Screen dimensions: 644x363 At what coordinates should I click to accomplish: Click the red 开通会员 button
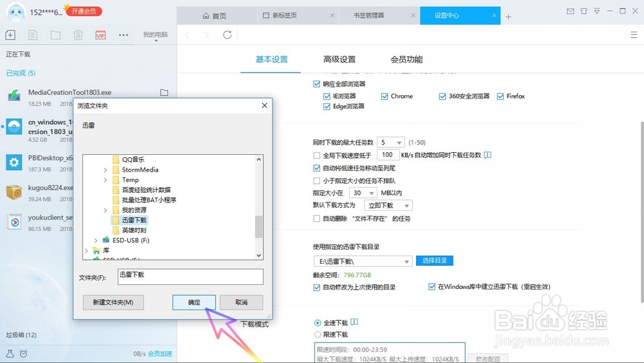point(83,11)
